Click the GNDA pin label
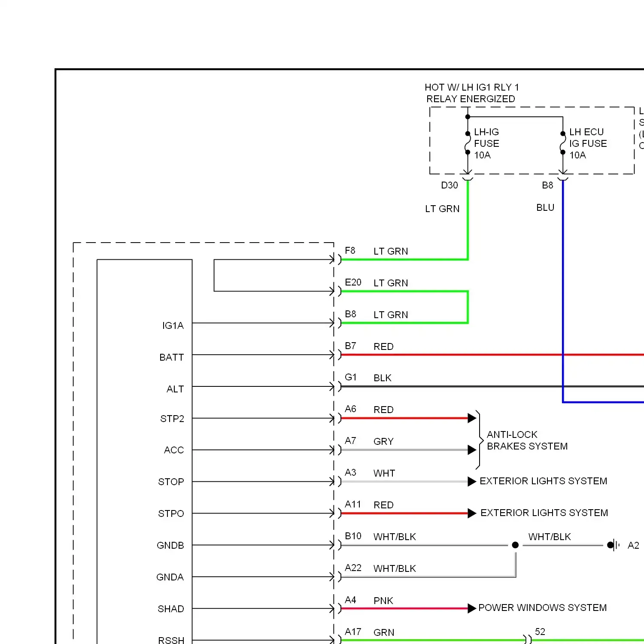Viewport: 644px width, 644px height. [x=170, y=577]
